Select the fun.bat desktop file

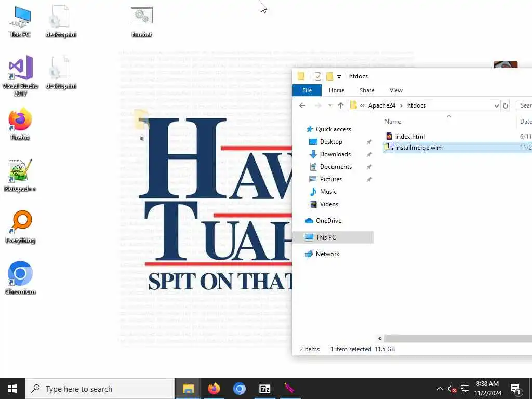[142, 21]
